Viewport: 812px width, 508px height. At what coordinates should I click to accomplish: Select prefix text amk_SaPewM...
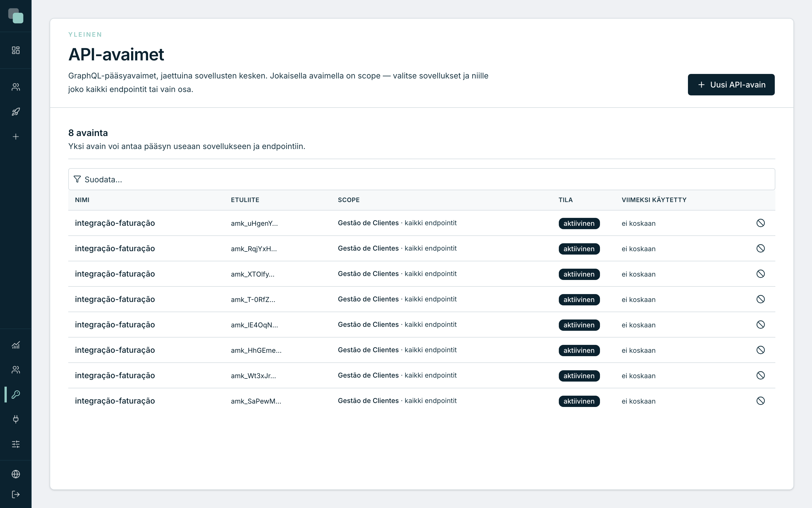click(x=256, y=401)
